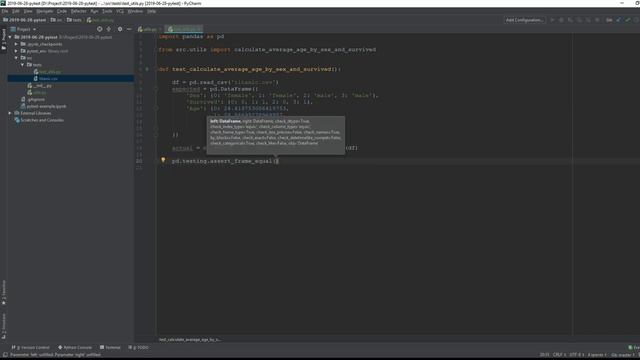640x360 pixels.
Task: Click the run test gutter icon beside def
Action: coord(147,69)
